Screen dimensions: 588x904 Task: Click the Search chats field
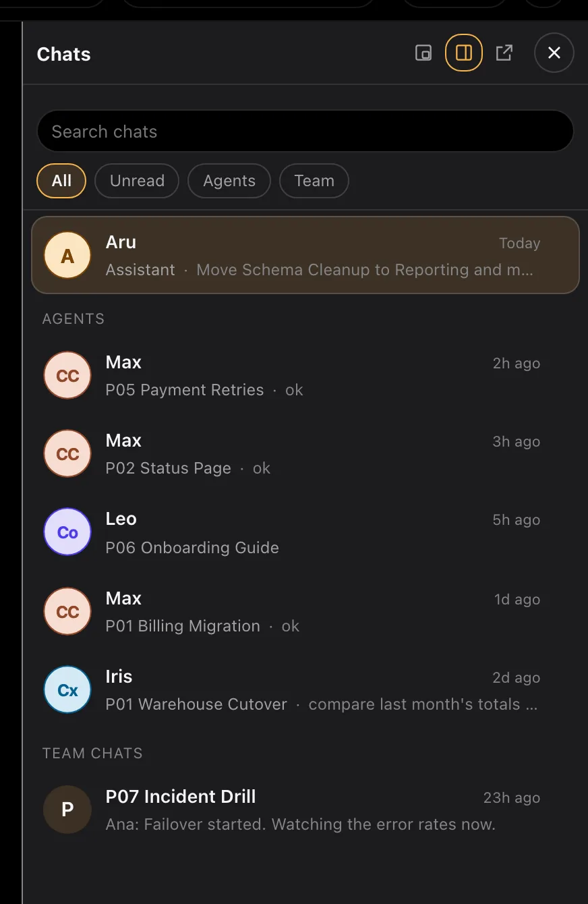305,132
